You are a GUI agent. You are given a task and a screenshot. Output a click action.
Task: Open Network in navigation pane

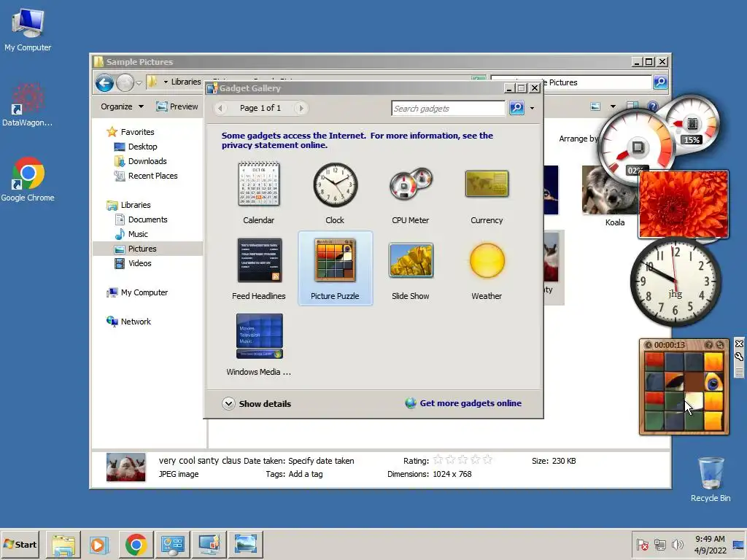pos(128,322)
